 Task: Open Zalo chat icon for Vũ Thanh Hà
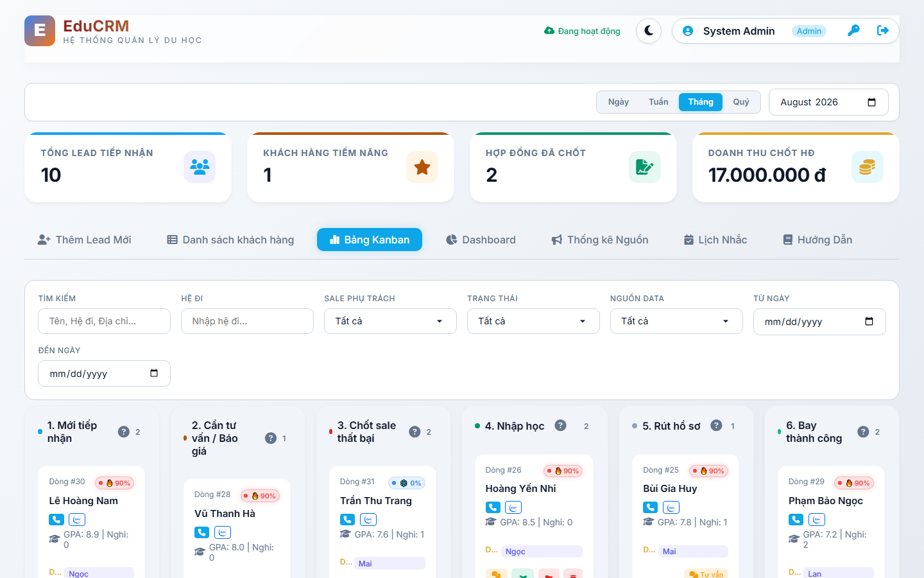pos(223,532)
